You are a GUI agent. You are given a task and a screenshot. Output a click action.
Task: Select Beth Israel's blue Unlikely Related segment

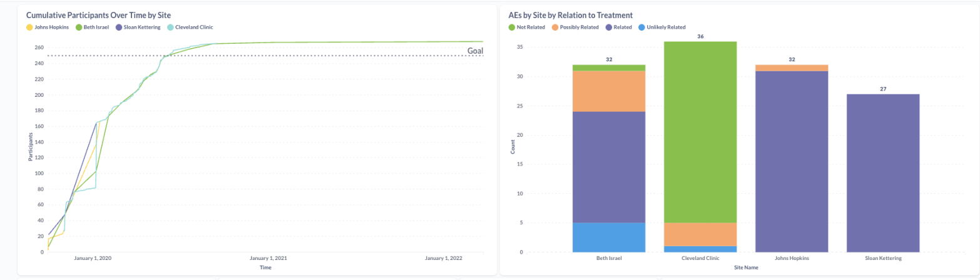pyautogui.click(x=609, y=237)
